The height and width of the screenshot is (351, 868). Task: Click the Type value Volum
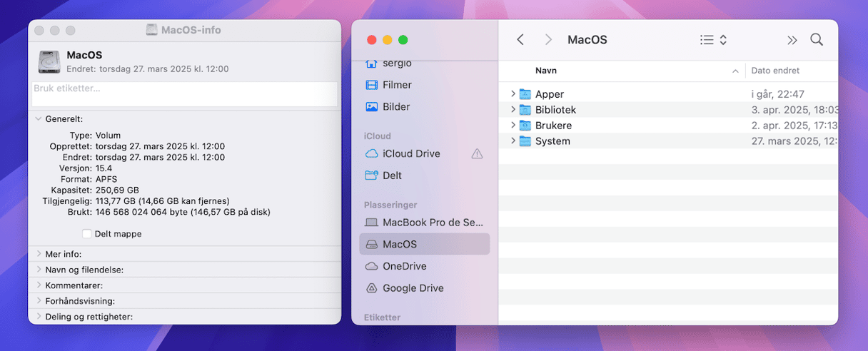pos(108,135)
